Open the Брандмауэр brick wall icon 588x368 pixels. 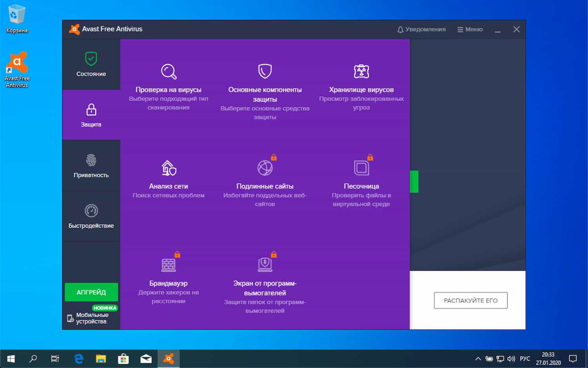169,265
